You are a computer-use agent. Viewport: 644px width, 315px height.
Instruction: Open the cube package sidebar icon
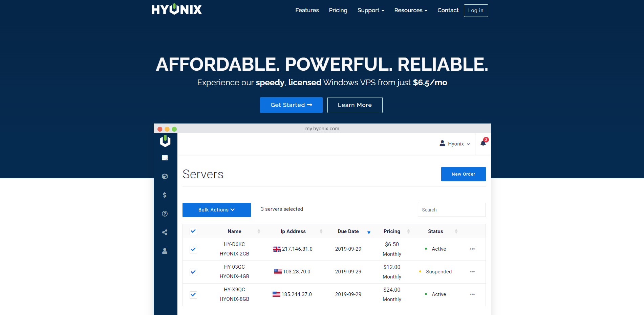[165, 176]
